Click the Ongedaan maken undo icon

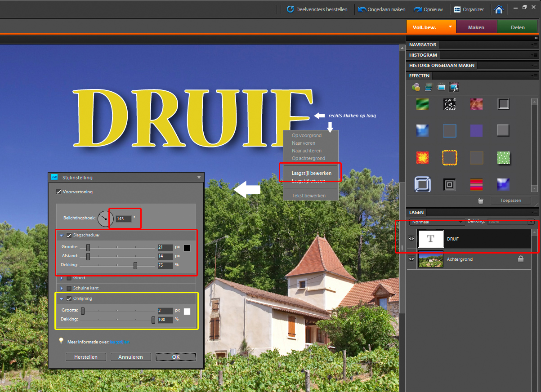[362, 9]
